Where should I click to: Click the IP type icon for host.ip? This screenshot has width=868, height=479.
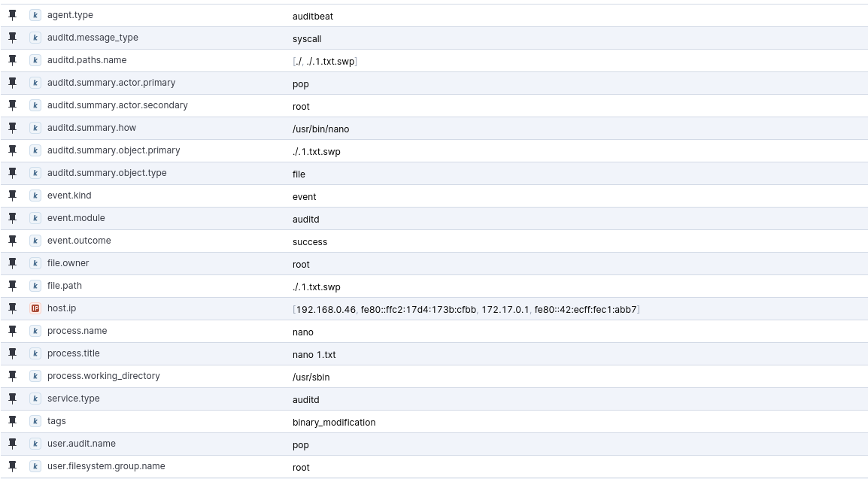[x=35, y=308]
